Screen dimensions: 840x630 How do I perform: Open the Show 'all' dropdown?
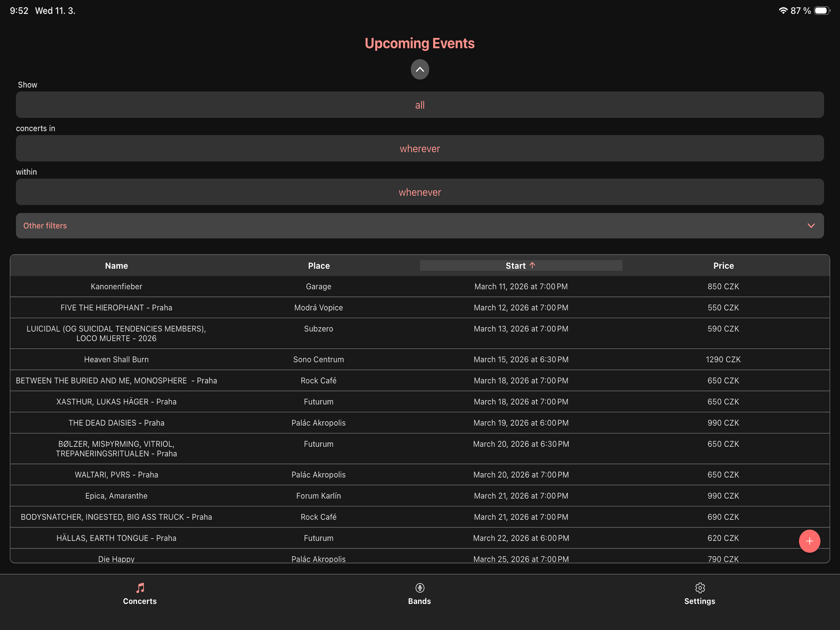point(420,105)
